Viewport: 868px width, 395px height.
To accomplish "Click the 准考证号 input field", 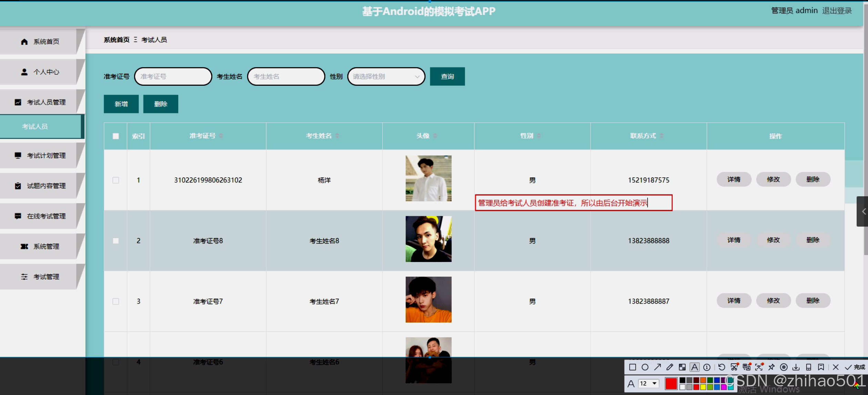I will click(x=173, y=76).
